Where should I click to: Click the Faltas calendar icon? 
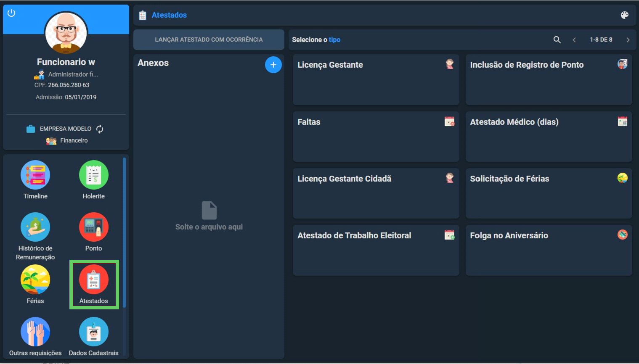tap(450, 121)
